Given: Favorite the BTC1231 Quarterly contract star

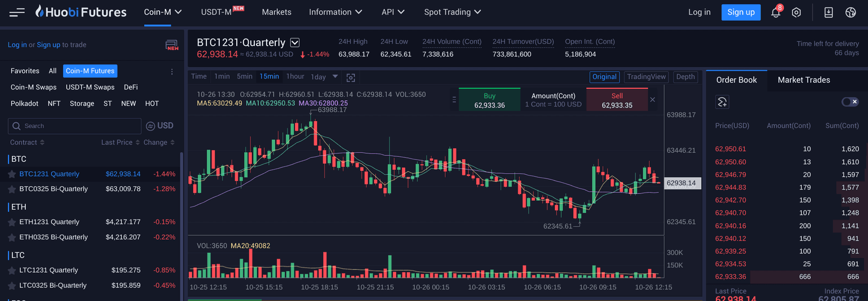Looking at the screenshot, I should [x=11, y=174].
